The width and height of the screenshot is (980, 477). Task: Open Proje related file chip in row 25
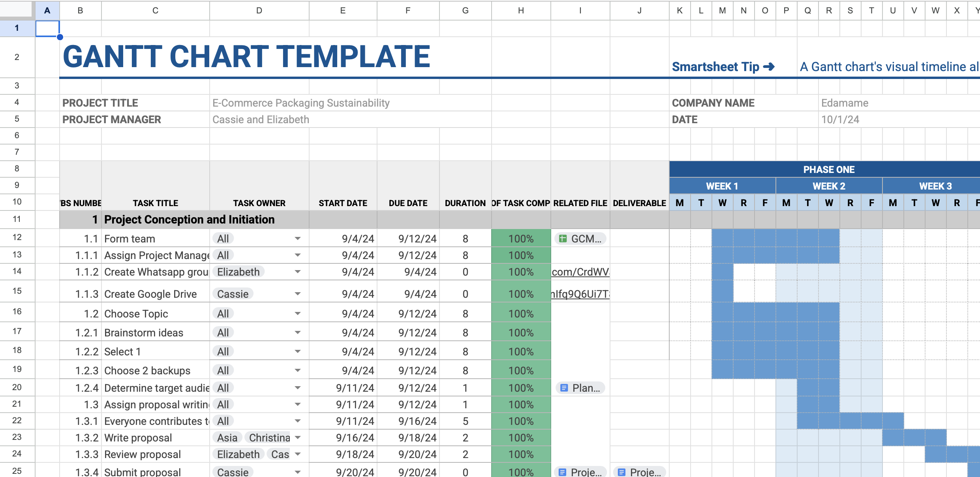click(x=580, y=472)
